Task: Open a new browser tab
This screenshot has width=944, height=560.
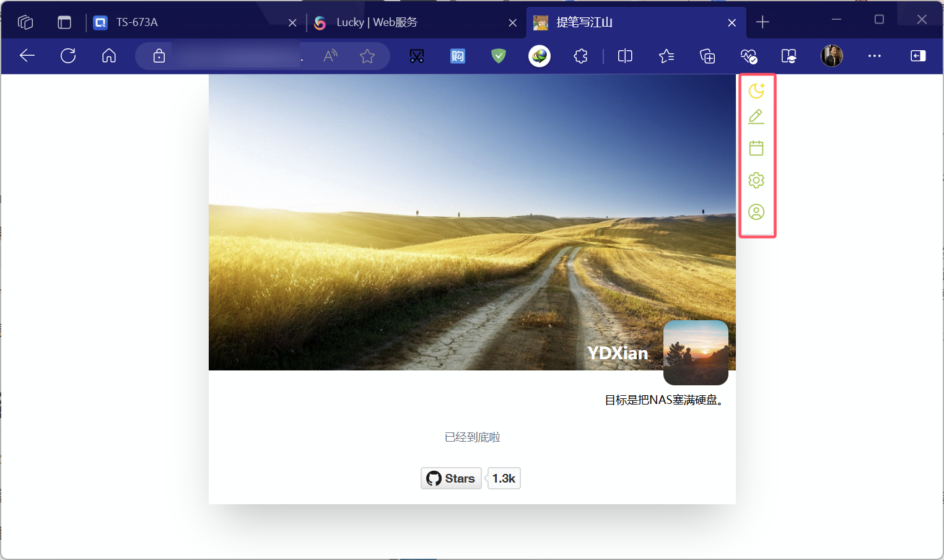Action: point(763,22)
